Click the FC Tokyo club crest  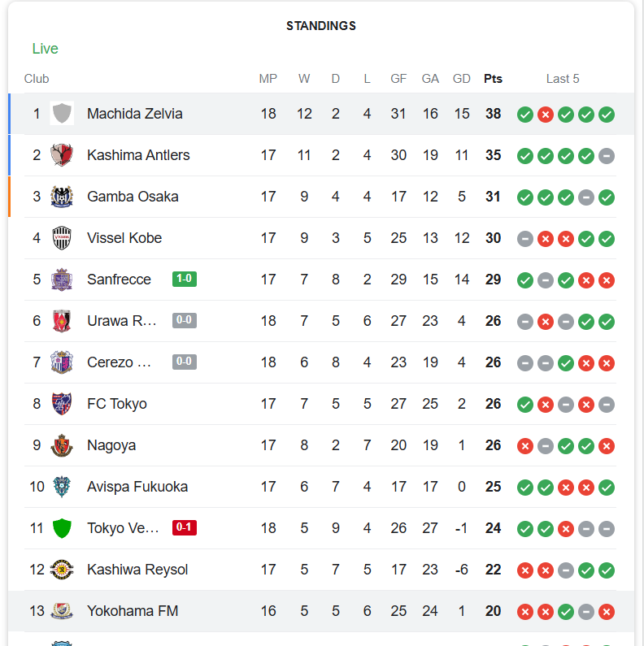tap(62, 404)
